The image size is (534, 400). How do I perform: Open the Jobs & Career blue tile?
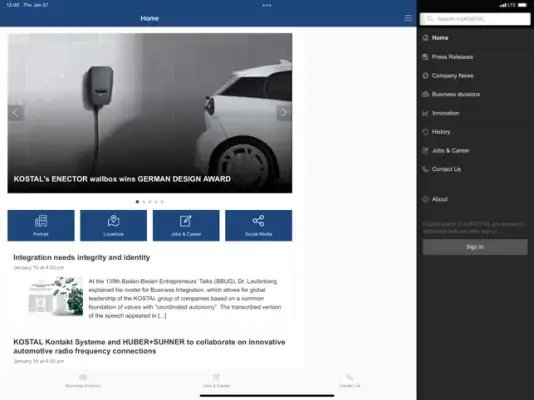pos(186,225)
